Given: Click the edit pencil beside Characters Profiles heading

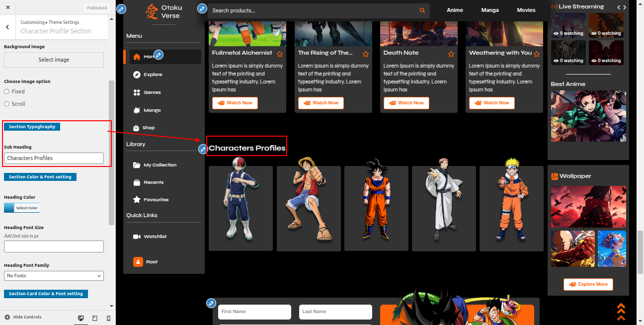Looking at the screenshot, I should coord(202,149).
